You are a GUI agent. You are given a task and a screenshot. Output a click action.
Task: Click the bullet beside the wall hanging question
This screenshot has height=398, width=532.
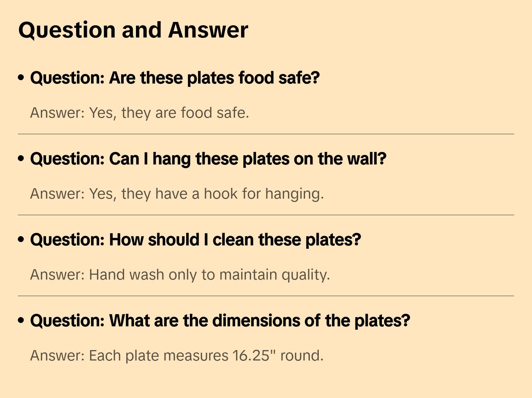21,159
